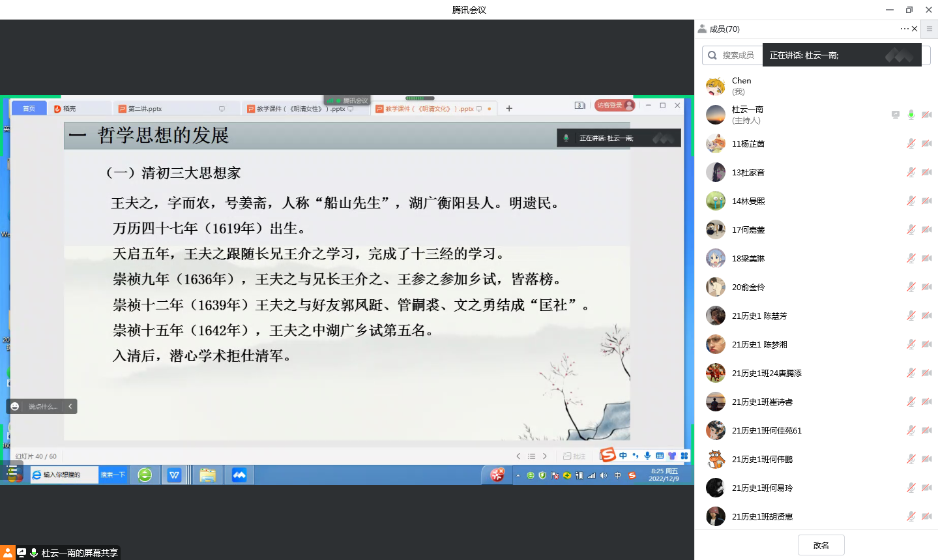Click the screen-share icon beside 杜云一南
This screenshot has width=938, height=560.
(x=896, y=115)
